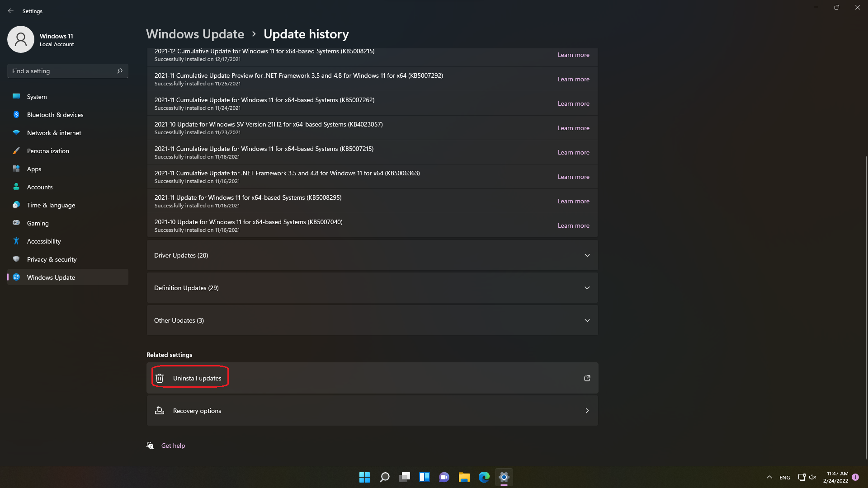
Task: Click the Accessibility figure icon
Action: (x=16, y=241)
